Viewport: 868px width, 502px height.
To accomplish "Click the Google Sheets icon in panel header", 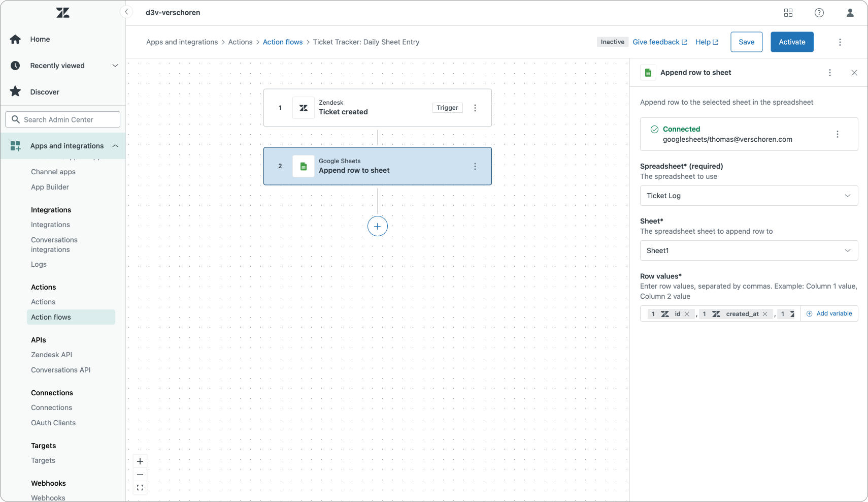I will (648, 73).
